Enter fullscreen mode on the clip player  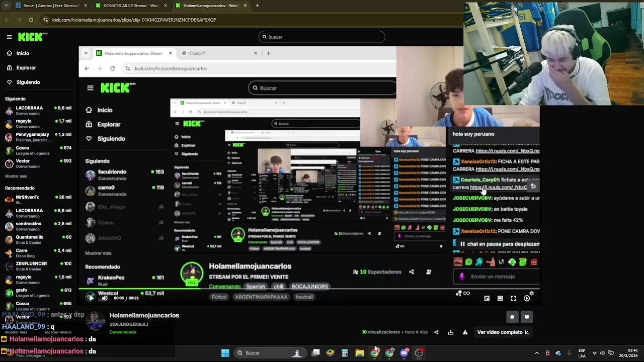(x=513, y=298)
